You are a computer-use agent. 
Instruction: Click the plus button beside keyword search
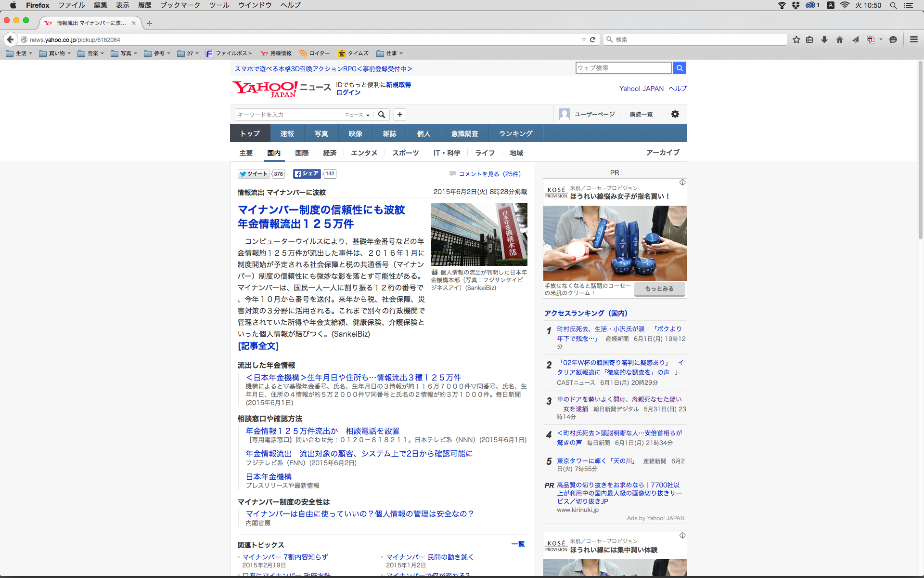(x=399, y=115)
